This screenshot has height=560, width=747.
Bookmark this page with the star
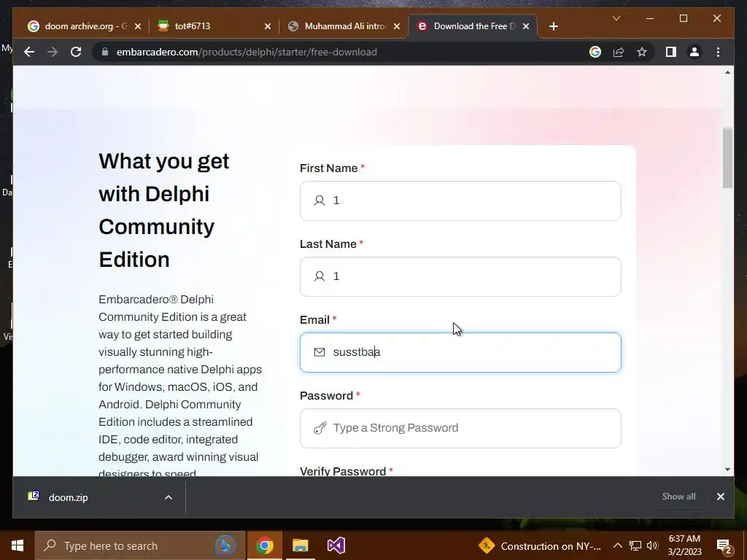point(642,52)
